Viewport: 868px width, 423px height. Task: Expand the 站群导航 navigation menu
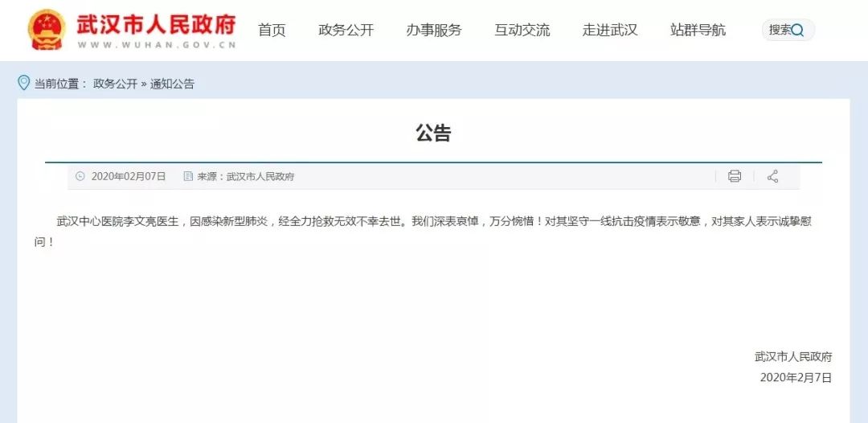coord(698,31)
